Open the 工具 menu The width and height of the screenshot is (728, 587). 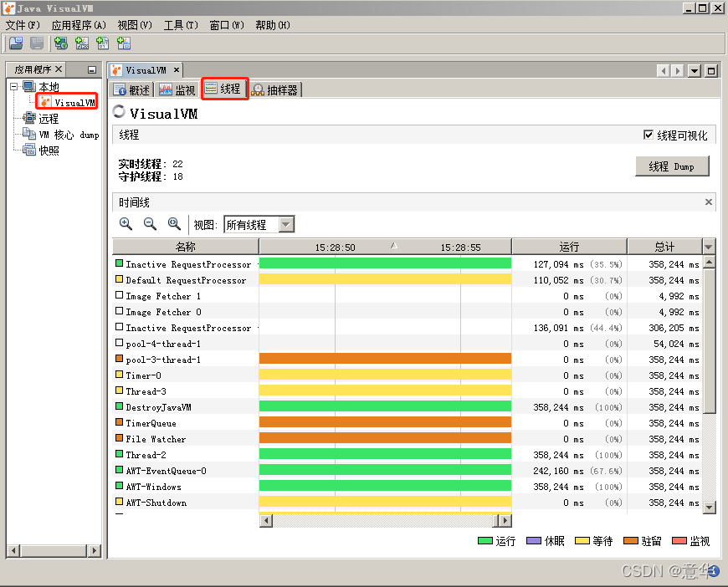[x=181, y=25]
